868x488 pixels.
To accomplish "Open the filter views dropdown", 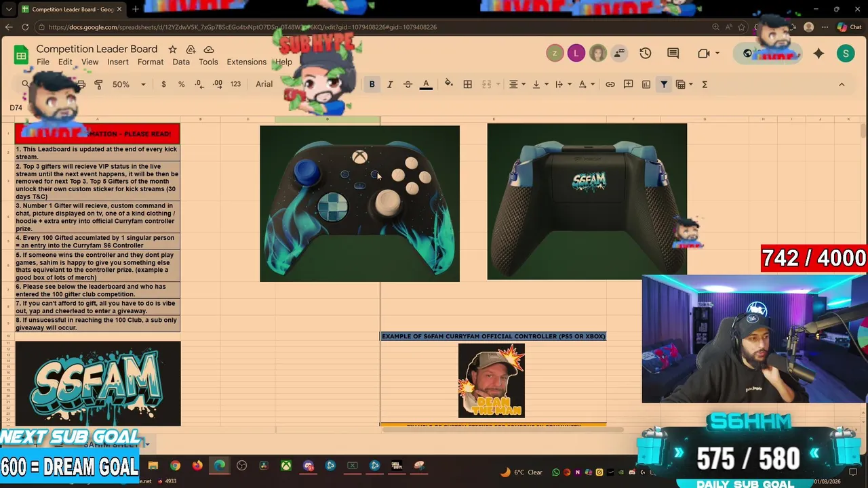I will [x=684, y=84].
